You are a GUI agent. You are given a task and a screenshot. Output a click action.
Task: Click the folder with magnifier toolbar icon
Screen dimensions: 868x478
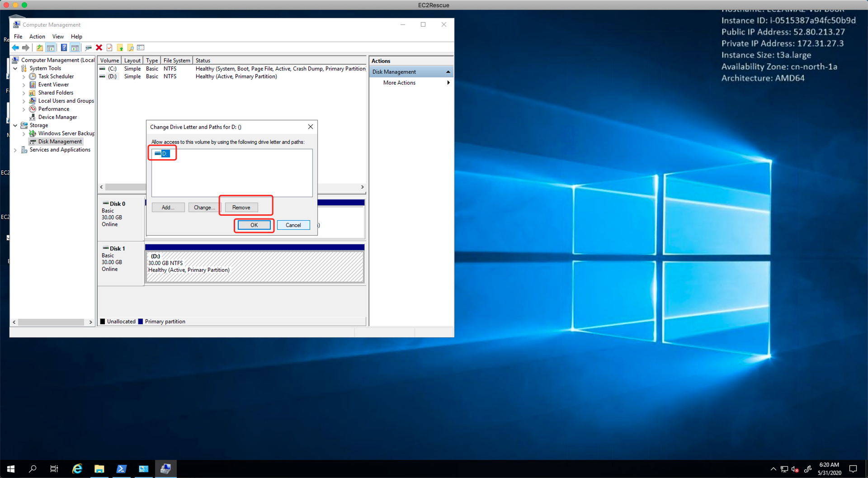(x=131, y=47)
